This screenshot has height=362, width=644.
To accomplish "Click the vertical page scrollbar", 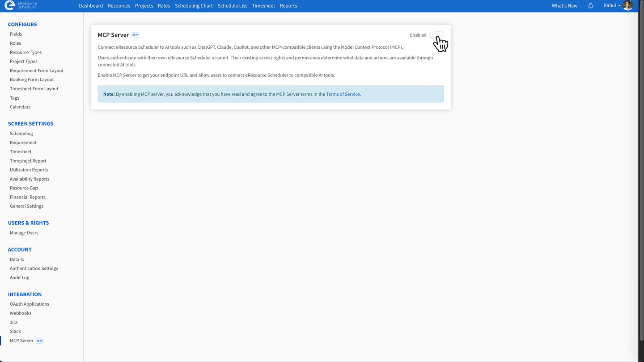I will [641, 170].
